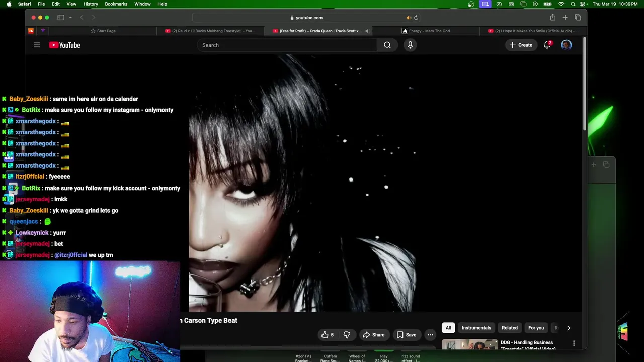Click the YouTube search magnifier button
This screenshot has width=644, height=362.
[x=387, y=45]
